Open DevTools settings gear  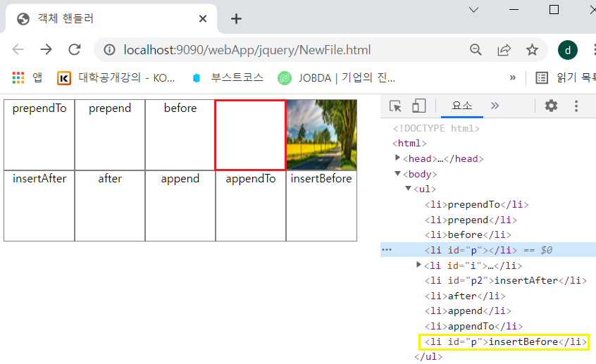pyautogui.click(x=551, y=106)
